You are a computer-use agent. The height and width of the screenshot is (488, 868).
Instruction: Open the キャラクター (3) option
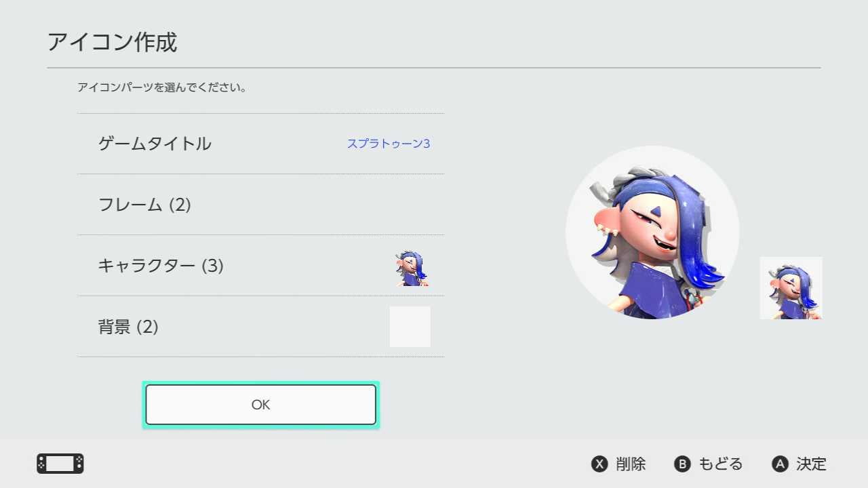coord(261,266)
